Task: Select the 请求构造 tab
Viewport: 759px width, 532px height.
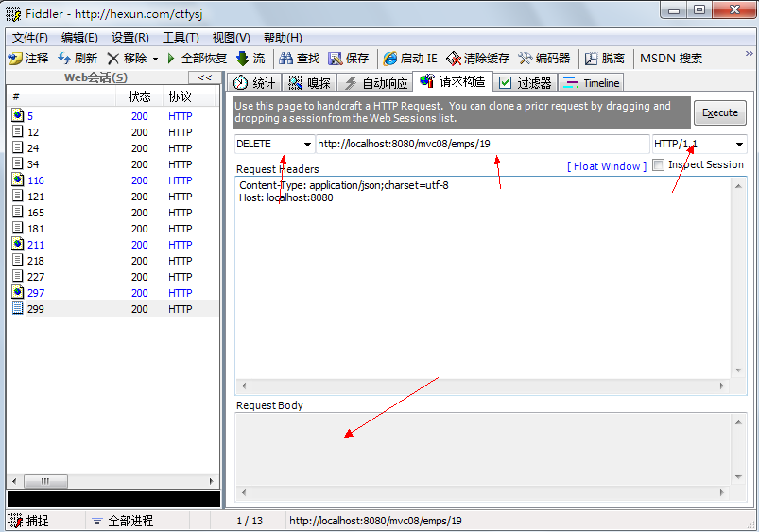Action: 453,81
